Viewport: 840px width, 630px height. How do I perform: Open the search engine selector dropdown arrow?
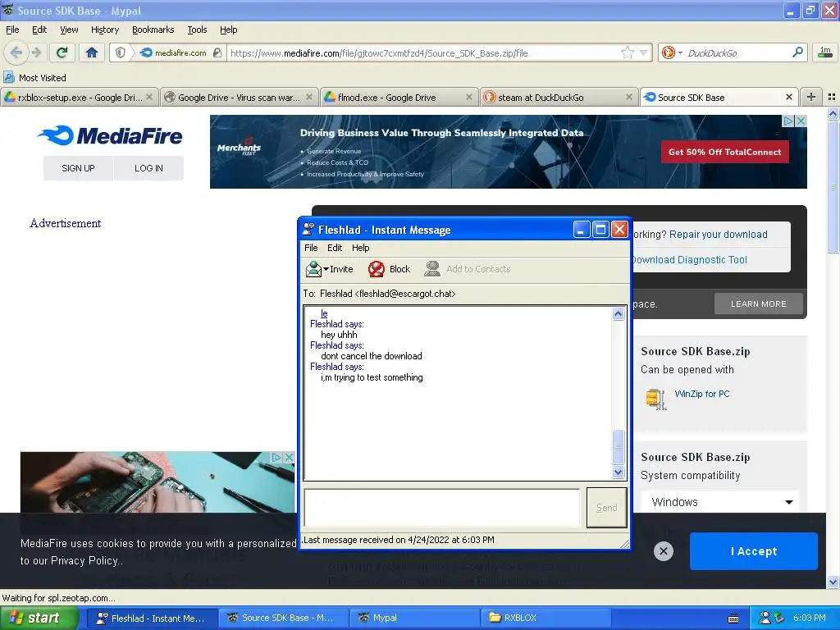click(x=680, y=53)
